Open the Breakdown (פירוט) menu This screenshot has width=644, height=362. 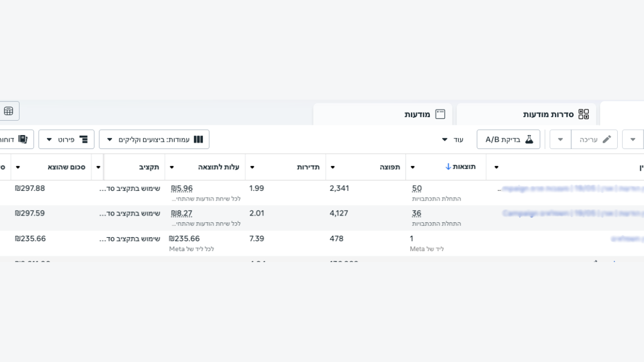coord(67,140)
